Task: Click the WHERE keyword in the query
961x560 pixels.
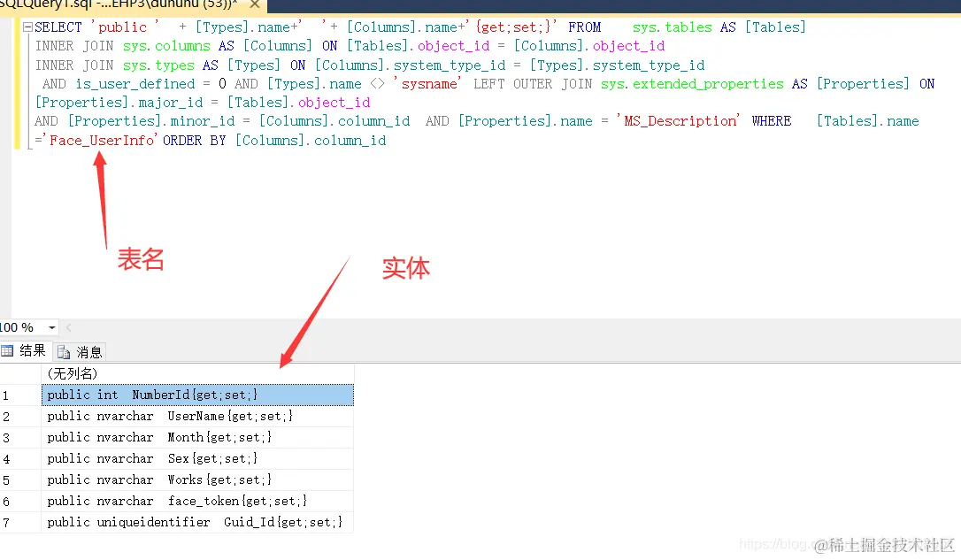Action: pos(771,121)
